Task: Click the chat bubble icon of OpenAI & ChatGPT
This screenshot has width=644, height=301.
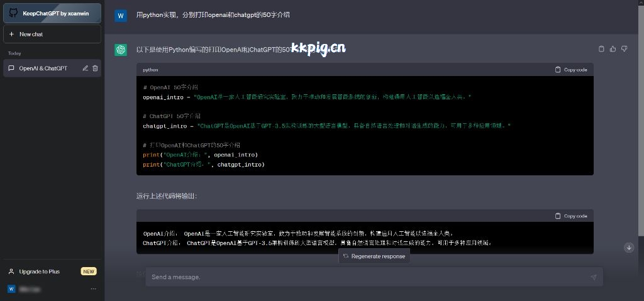Action: (x=11, y=68)
